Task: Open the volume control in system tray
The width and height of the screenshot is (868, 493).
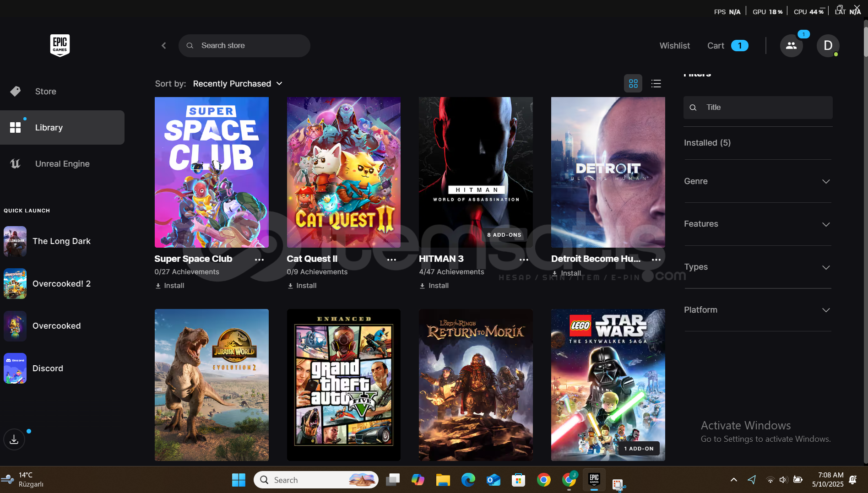Action: pos(783,480)
